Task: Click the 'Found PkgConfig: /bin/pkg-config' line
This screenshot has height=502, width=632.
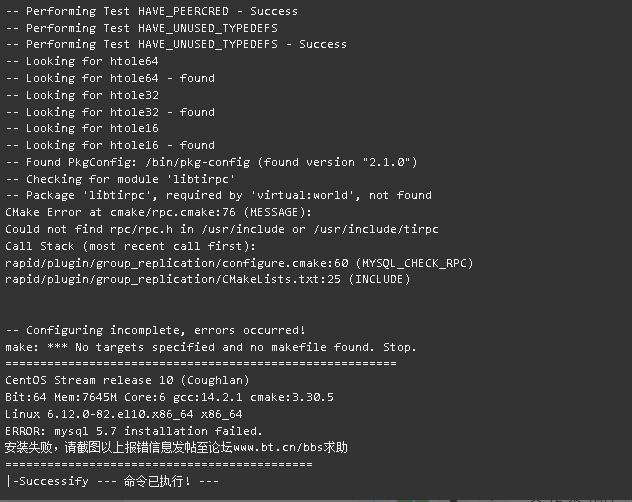Action: pos(212,162)
